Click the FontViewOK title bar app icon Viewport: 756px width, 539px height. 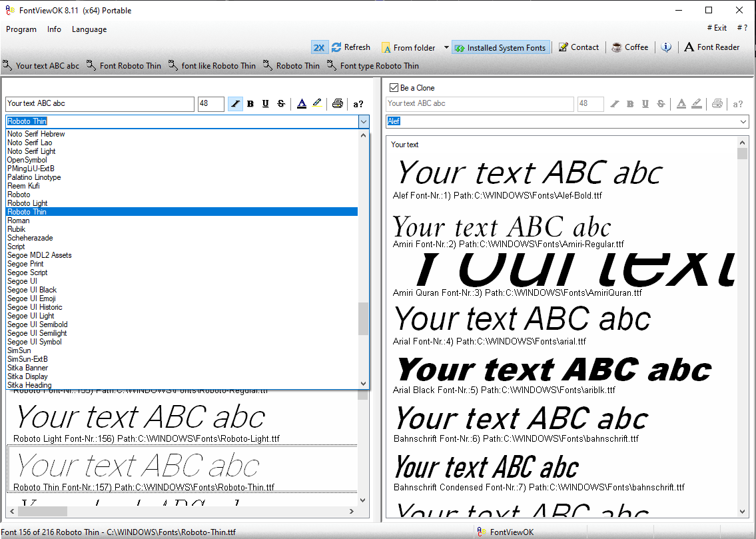(10, 10)
